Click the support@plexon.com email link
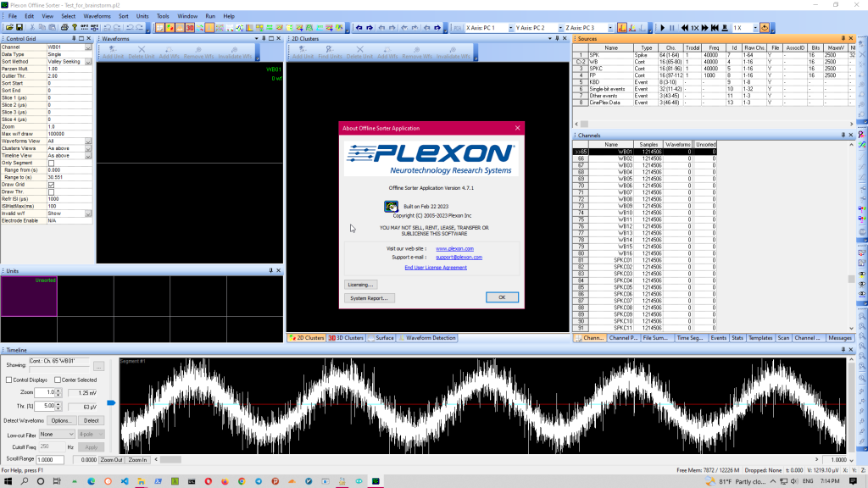 pyautogui.click(x=459, y=258)
